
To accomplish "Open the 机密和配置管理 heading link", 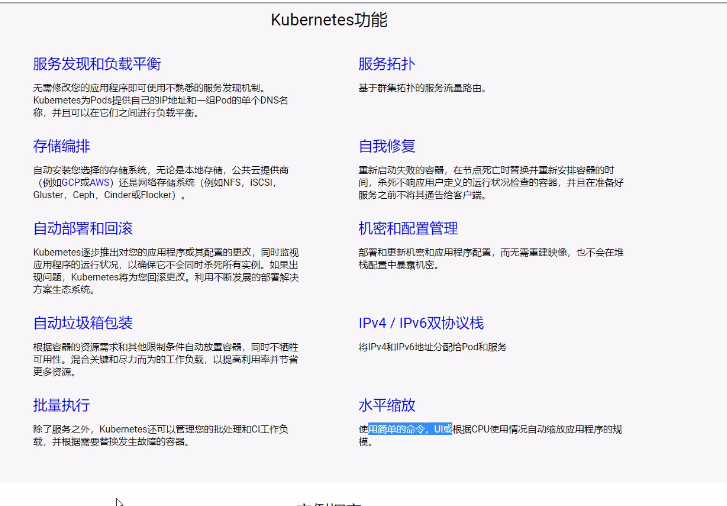I will click(x=408, y=228).
